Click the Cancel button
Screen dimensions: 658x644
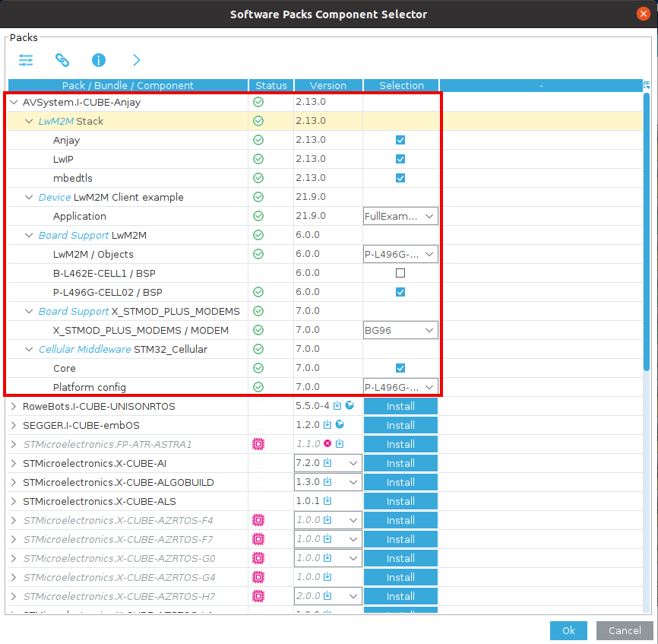coord(625,630)
